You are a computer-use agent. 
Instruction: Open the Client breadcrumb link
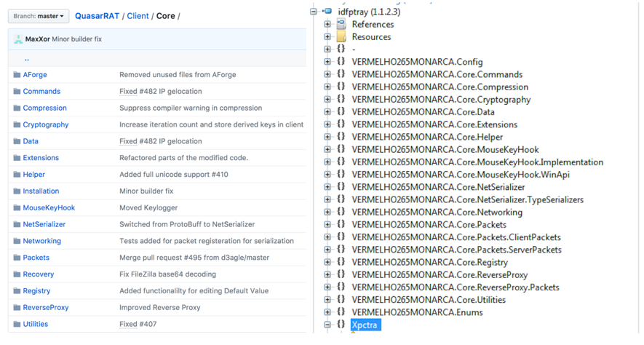tap(138, 16)
